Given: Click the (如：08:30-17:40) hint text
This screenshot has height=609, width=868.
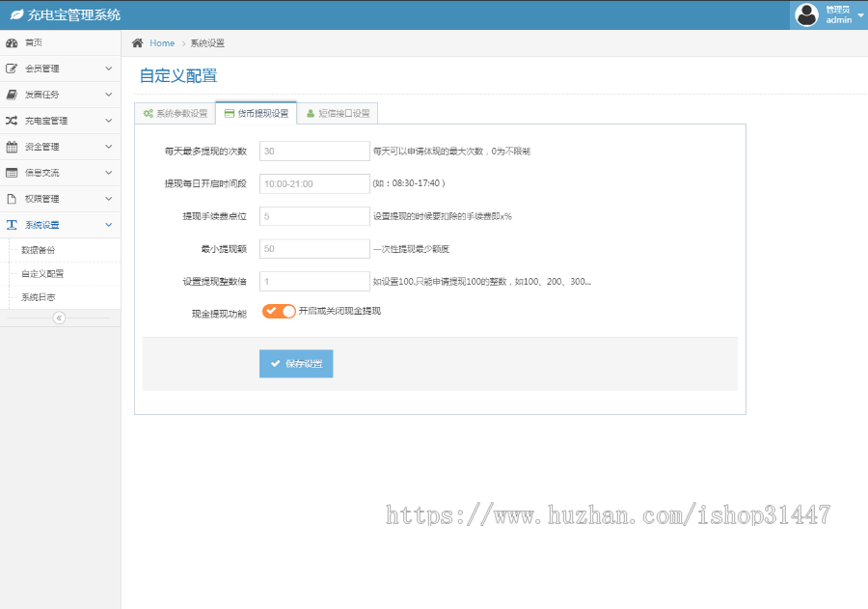Looking at the screenshot, I should [x=409, y=183].
